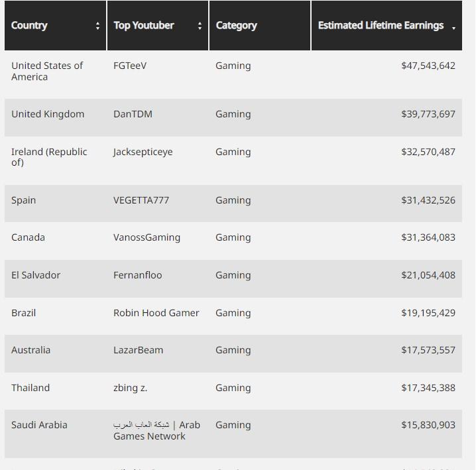Click the FGTeeV youtuber name

[x=131, y=66]
